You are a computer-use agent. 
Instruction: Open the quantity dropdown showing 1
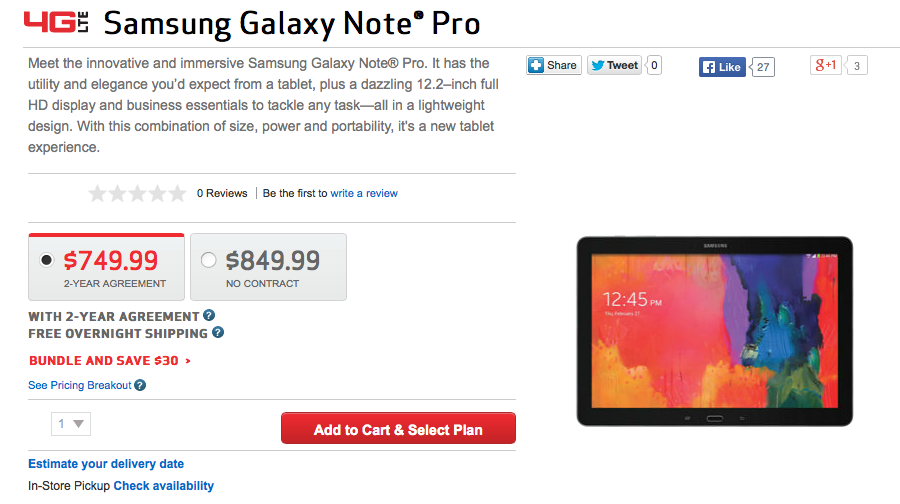pos(71,424)
